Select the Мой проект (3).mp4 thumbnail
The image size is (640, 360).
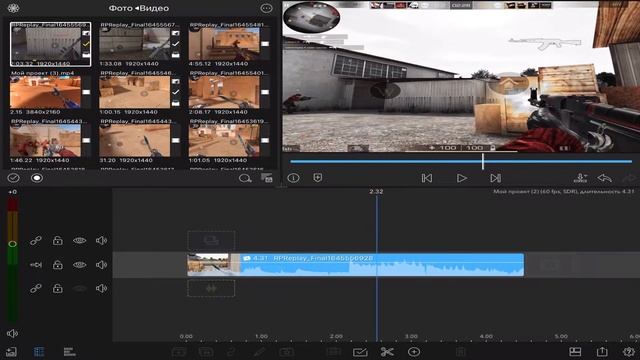45,92
